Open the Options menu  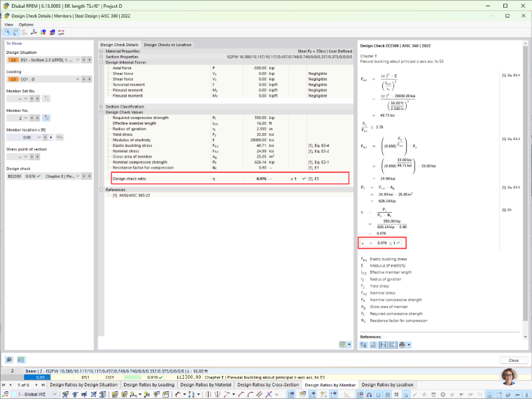26,24
